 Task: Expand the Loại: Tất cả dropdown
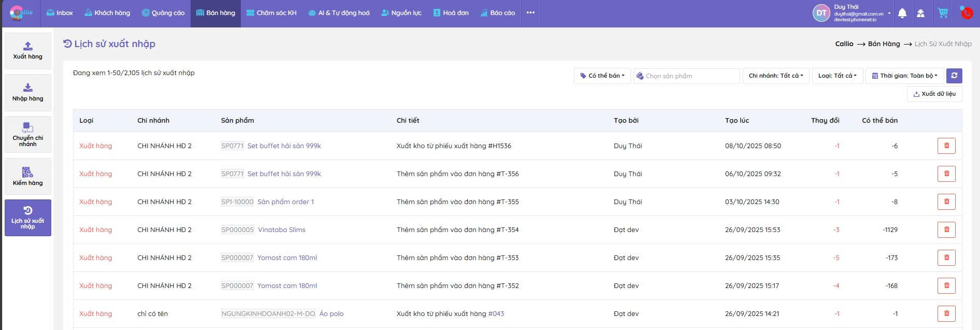click(x=837, y=76)
